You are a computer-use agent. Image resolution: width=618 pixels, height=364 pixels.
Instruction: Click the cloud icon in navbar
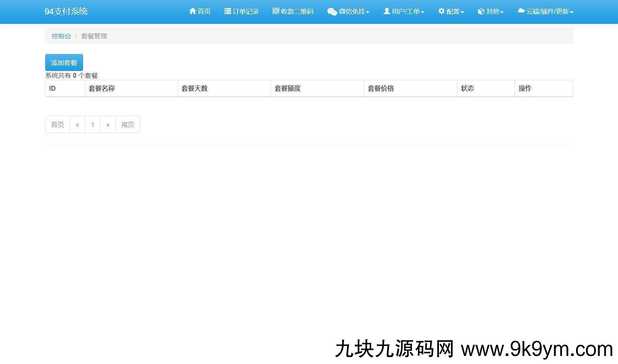(x=521, y=11)
